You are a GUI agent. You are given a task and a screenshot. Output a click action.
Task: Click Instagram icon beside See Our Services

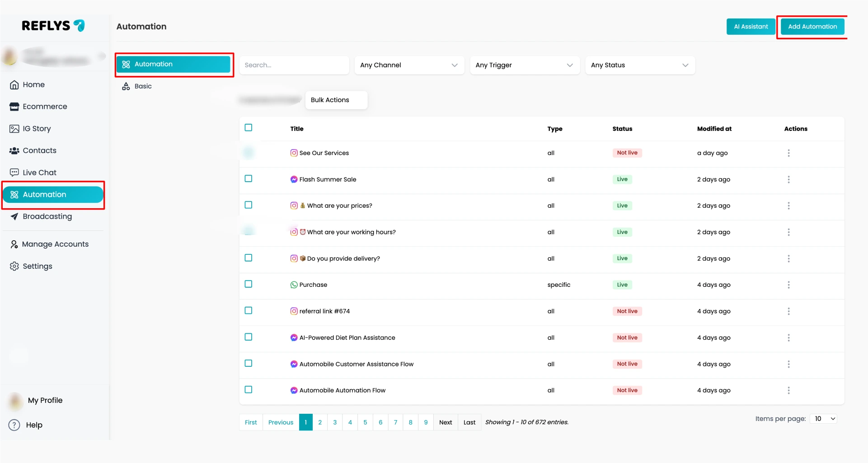tap(294, 153)
